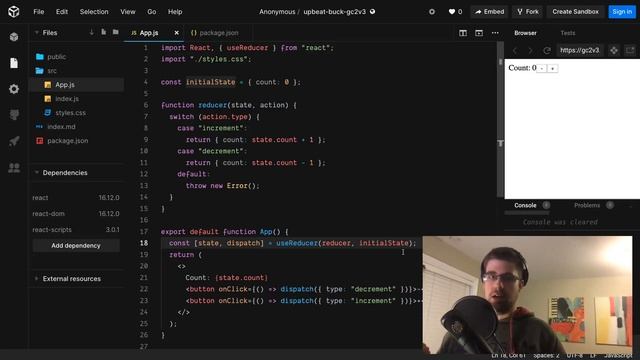
Task: Fork this sandbox
Action: point(528,12)
